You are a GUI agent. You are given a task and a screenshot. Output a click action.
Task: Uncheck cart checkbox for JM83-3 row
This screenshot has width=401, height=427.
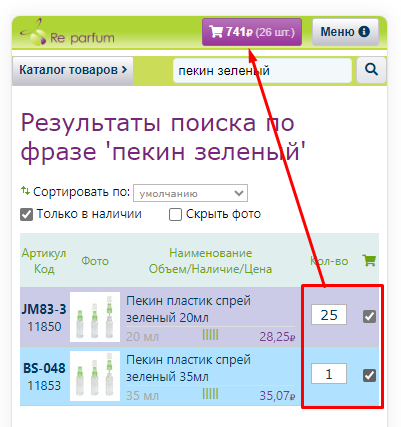point(369,316)
